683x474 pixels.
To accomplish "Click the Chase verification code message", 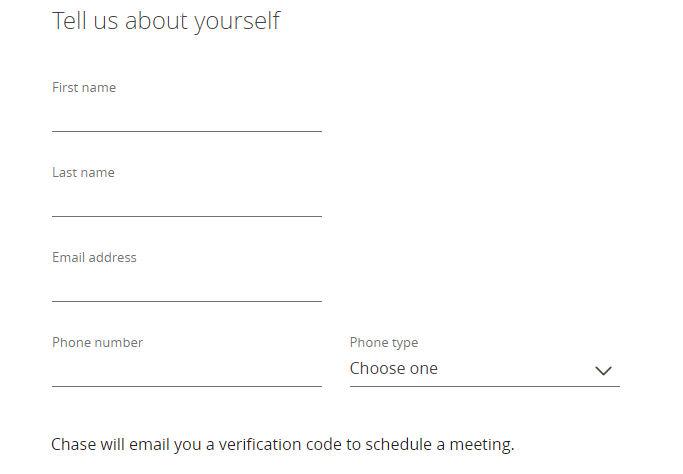I will (x=282, y=444).
